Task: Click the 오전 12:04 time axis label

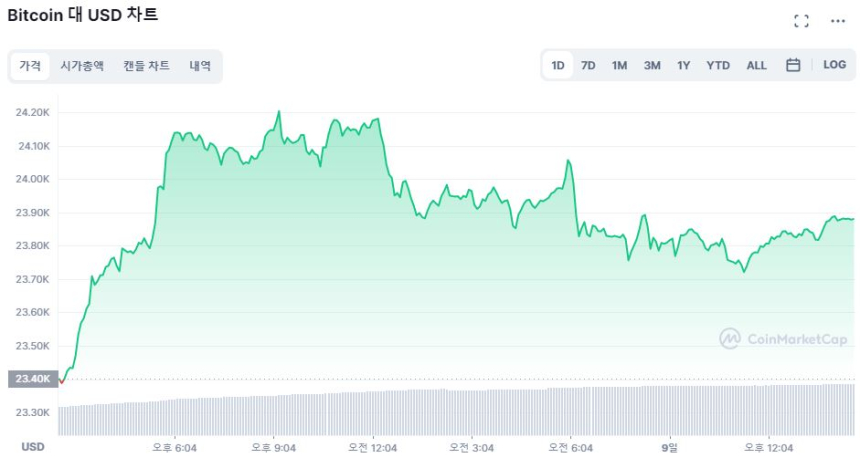Action: (x=371, y=447)
